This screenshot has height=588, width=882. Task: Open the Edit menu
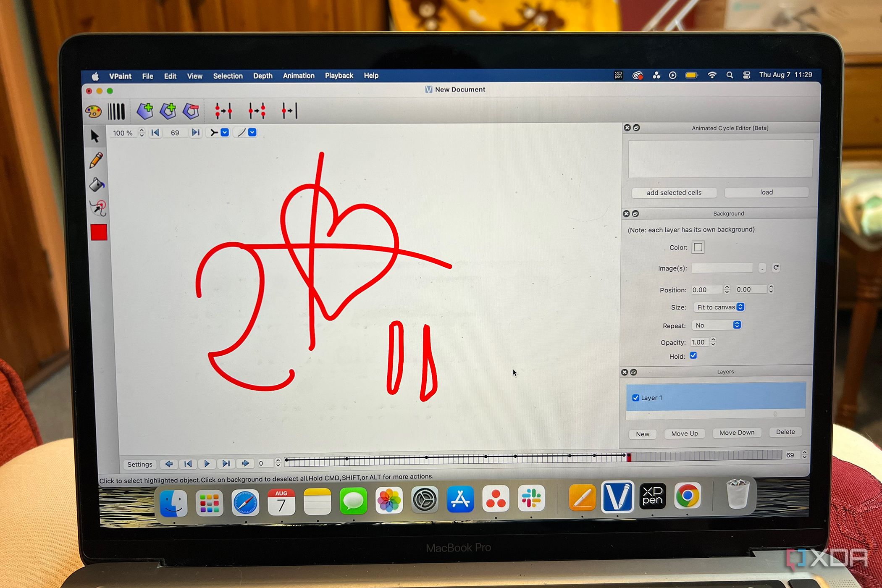pyautogui.click(x=170, y=76)
